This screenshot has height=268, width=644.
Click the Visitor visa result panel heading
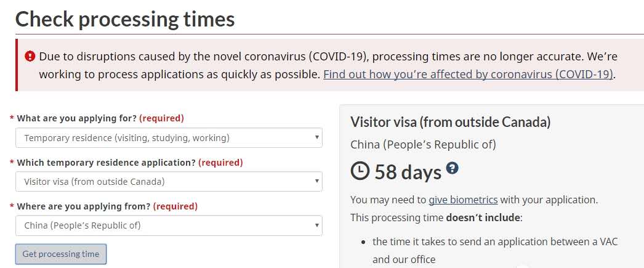point(450,122)
